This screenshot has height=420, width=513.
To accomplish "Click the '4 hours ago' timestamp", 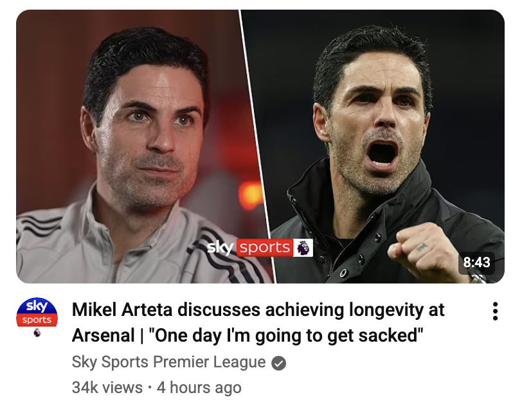I will 199,388.
